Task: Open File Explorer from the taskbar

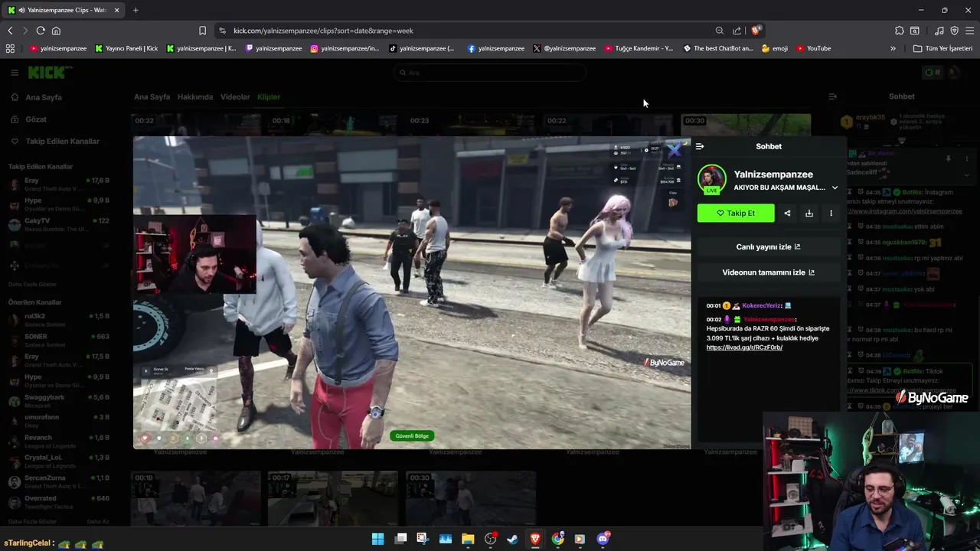Action: coord(468,539)
